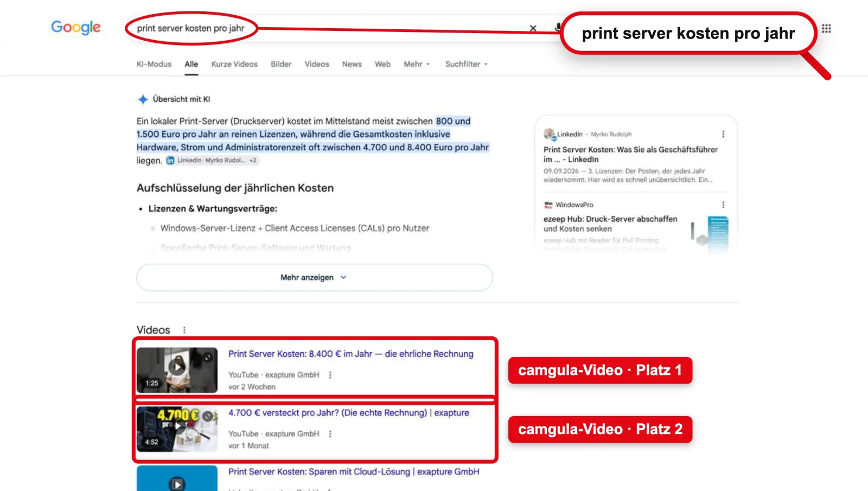This screenshot has width=868, height=491.
Task: Open Videos section options menu
Action: [x=184, y=330]
